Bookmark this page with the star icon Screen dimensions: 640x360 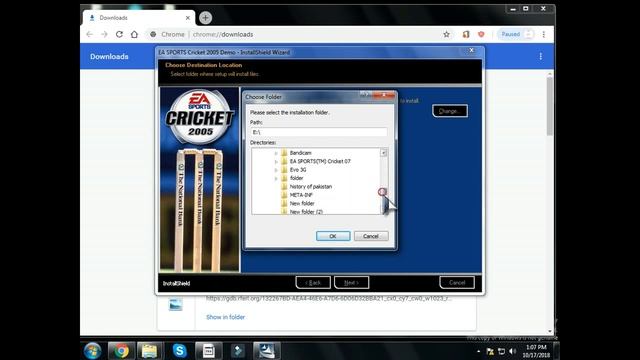click(447, 34)
